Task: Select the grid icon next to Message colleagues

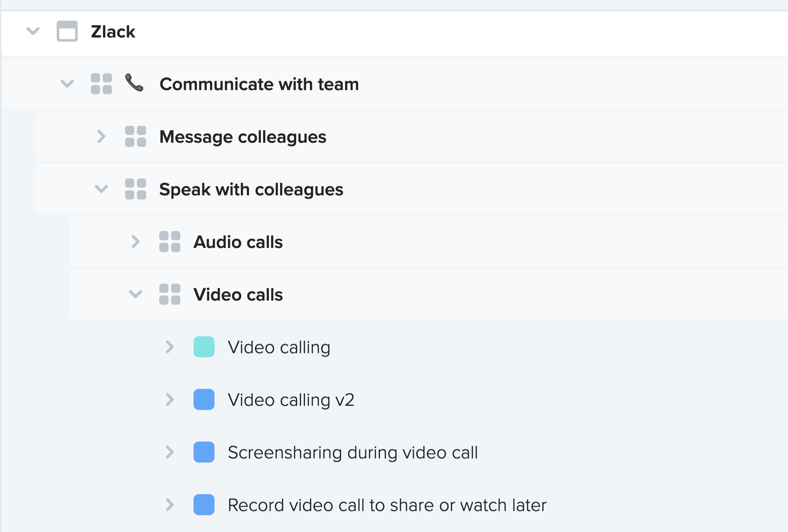Action: click(136, 137)
